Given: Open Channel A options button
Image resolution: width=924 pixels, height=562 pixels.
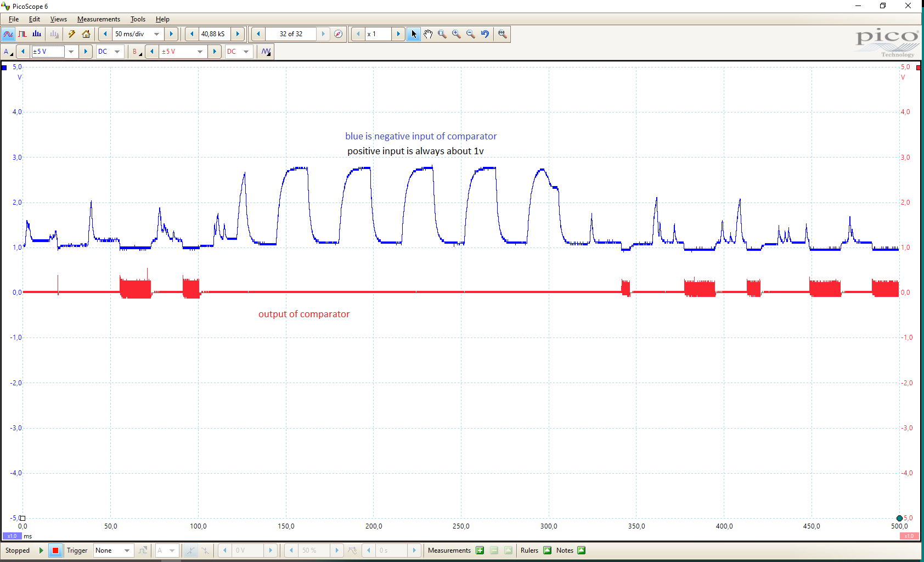Looking at the screenshot, I should click(8, 52).
